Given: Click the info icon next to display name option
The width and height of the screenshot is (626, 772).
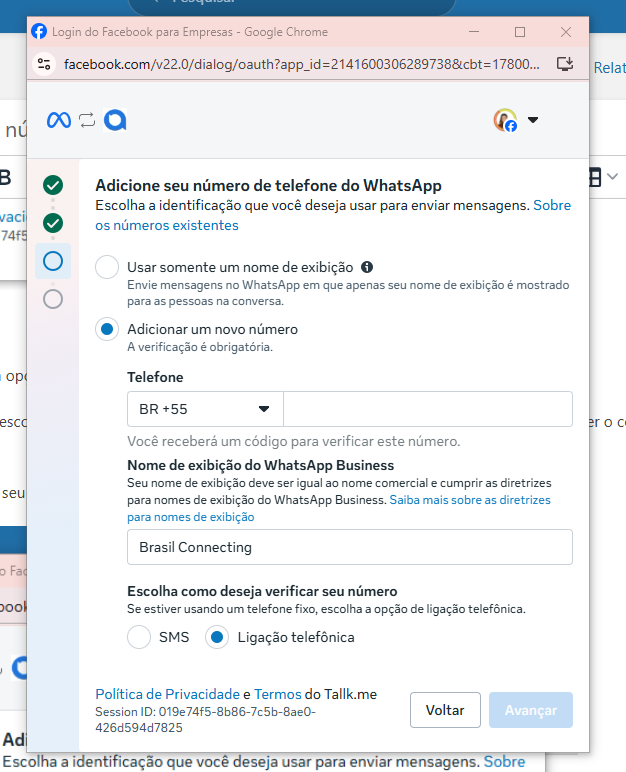Looking at the screenshot, I should click(367, 267).
